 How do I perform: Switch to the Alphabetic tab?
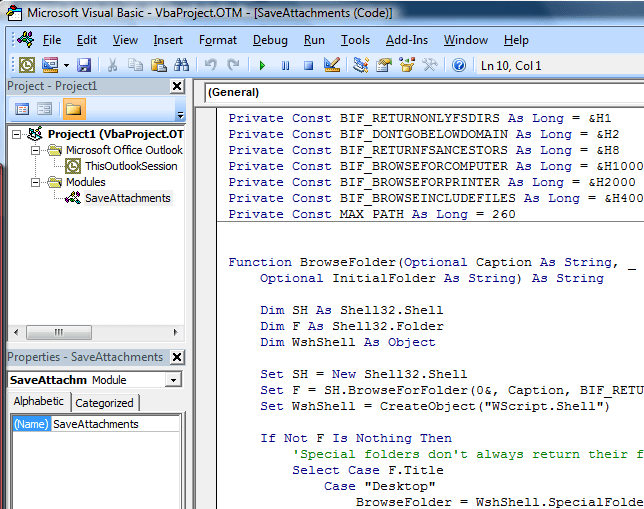coord(39,401)
